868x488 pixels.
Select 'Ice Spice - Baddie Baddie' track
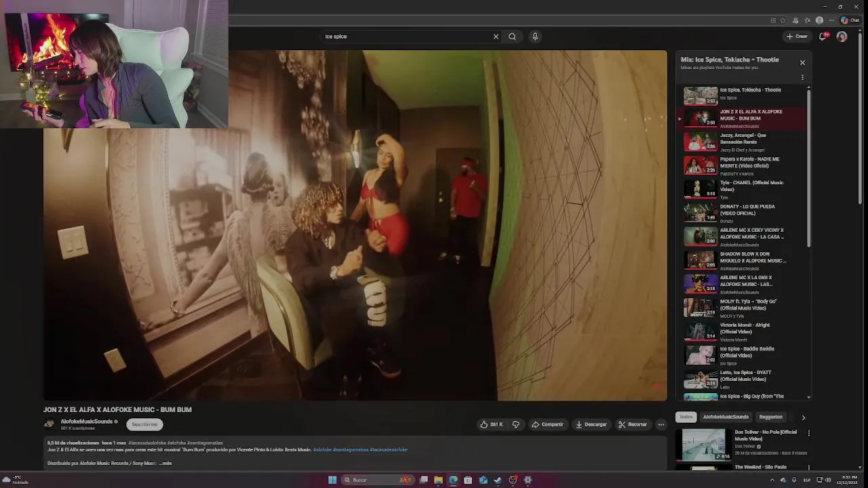coord(743,355)
